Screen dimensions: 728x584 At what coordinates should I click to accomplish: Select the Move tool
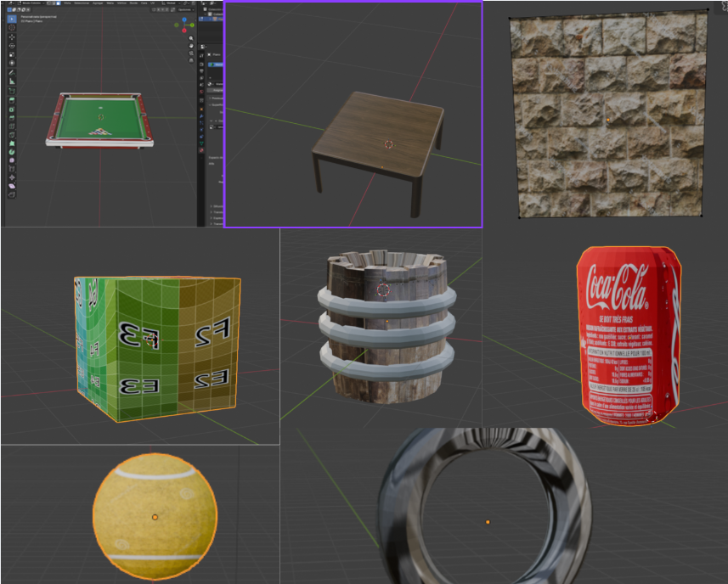pos(12,36)
